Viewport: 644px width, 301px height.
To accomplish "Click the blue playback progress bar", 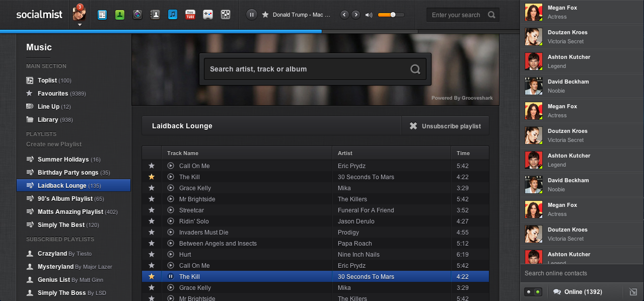I will click(x=161, y=31).
